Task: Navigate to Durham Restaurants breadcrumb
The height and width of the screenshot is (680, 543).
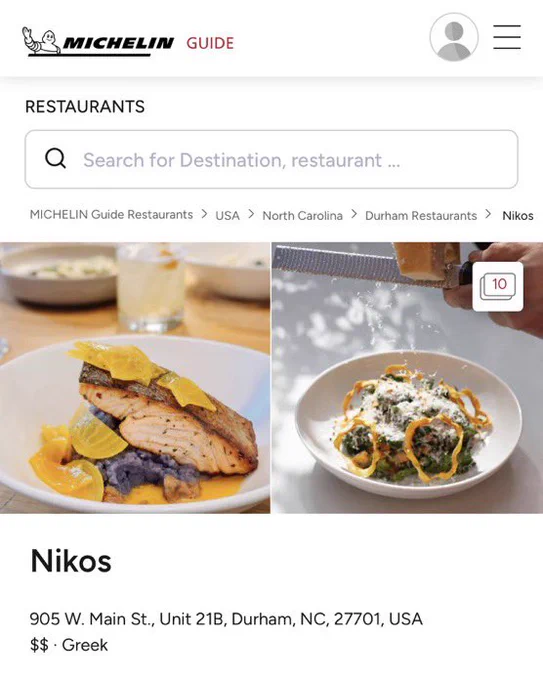Action: point(421,216)
